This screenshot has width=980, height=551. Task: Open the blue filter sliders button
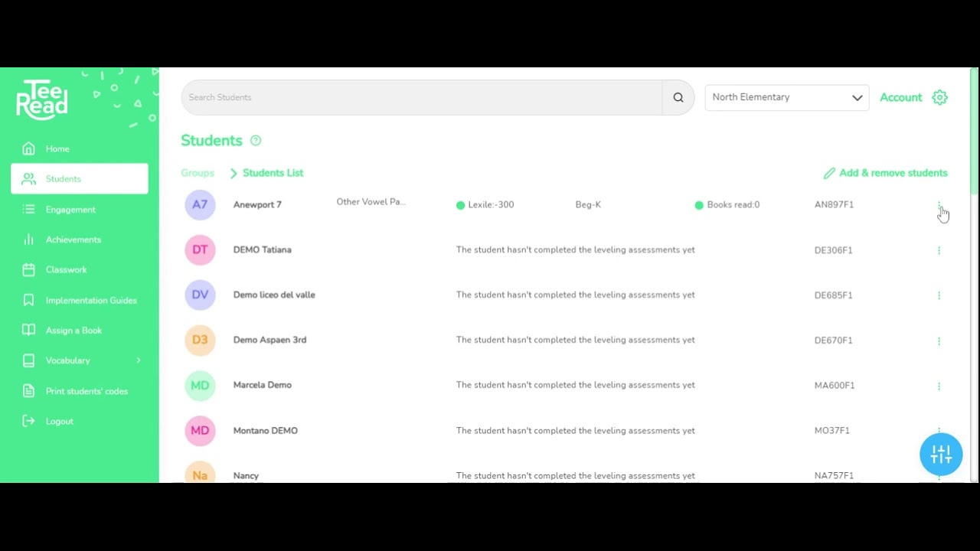tap(941, 455)
